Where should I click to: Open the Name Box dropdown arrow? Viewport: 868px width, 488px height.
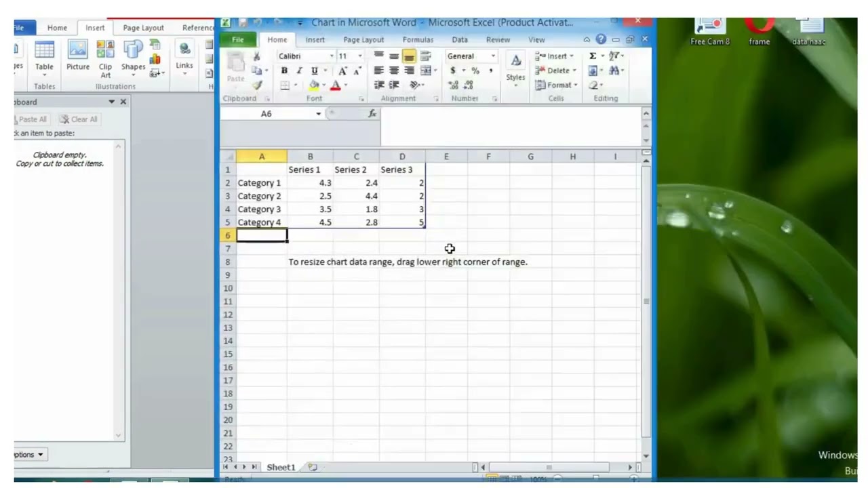coord(318,114)
